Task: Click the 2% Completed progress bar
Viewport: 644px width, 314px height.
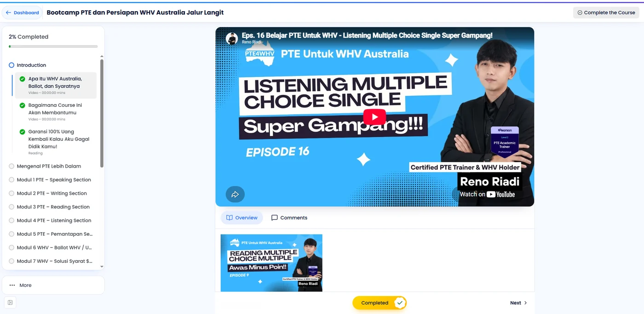Action: point(53,47)
